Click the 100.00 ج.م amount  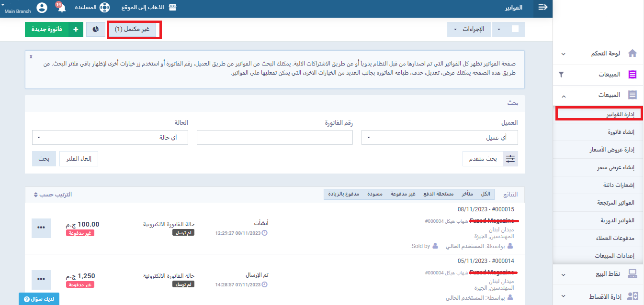(82, 224)
